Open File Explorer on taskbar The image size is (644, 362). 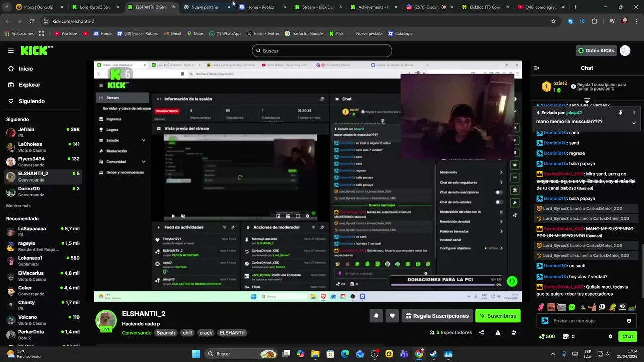[x=315, y=354]
